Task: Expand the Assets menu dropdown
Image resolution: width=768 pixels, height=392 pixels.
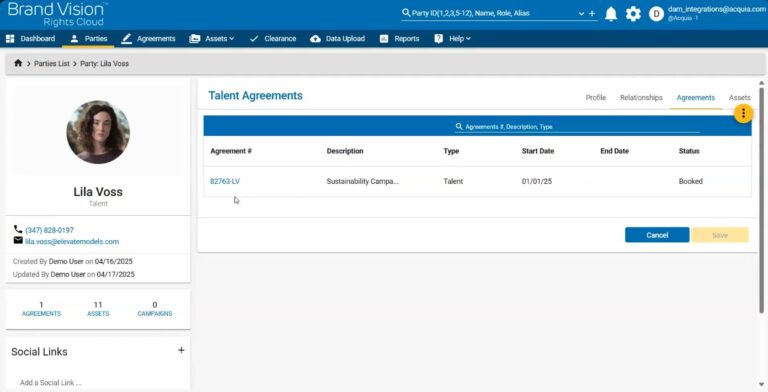Action: 212,39
